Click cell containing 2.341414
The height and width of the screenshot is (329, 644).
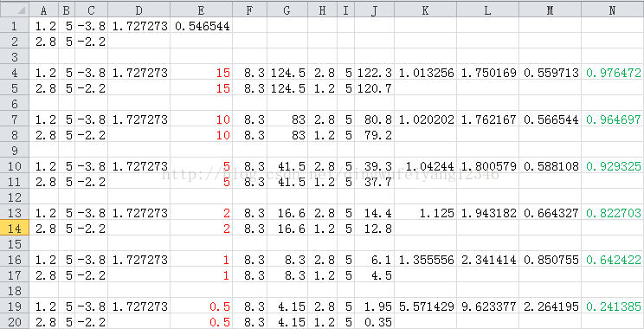coord(487,259)
